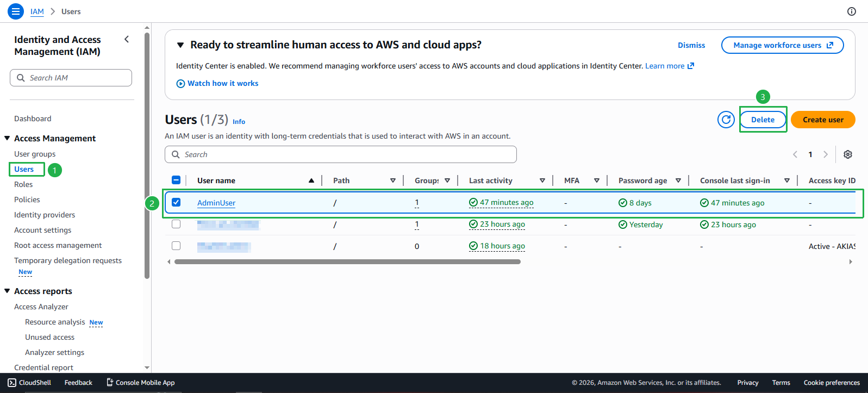The image size is (868, 393).
Task: Open the CloudShell terminal icon
Action: tap(12, 383)
